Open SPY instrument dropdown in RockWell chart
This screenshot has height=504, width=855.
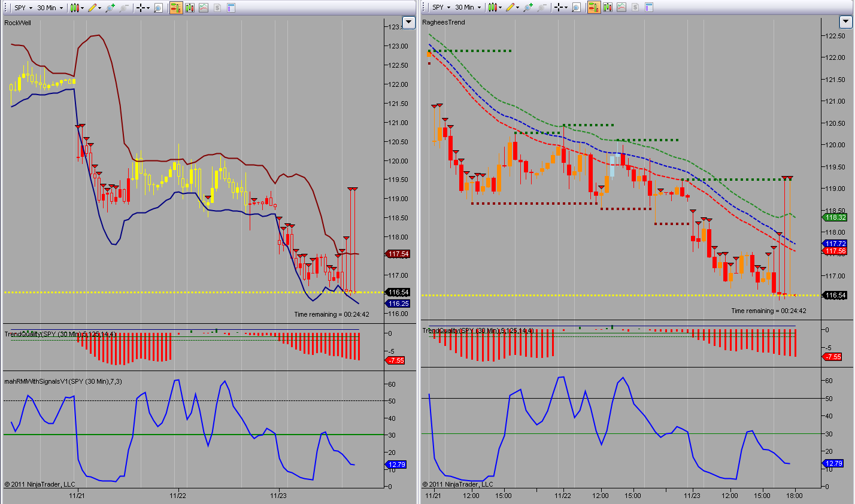[23, 8]
